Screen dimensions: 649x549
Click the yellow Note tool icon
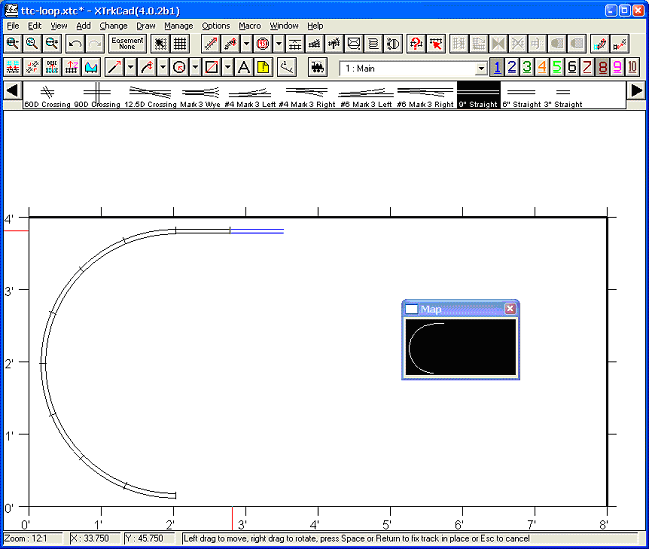point(263,67)
